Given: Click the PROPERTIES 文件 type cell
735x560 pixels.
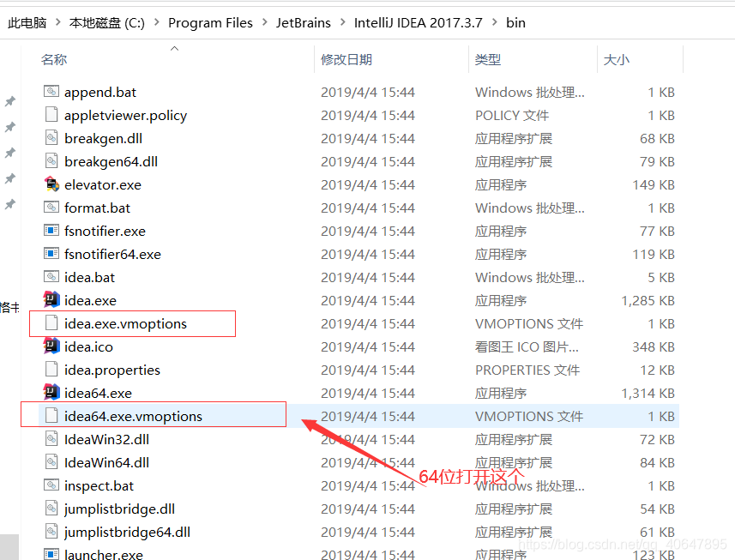Looking at the screenshot, I should click(527, 370).
